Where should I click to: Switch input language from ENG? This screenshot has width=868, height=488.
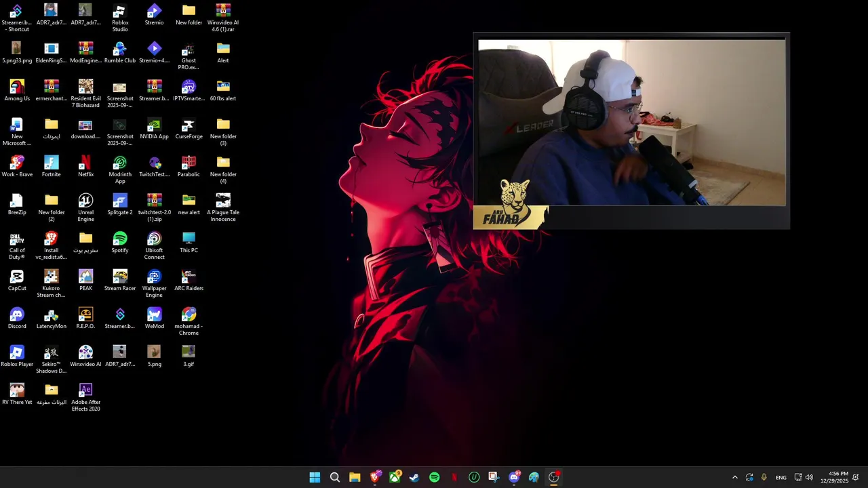click(781, 477)
